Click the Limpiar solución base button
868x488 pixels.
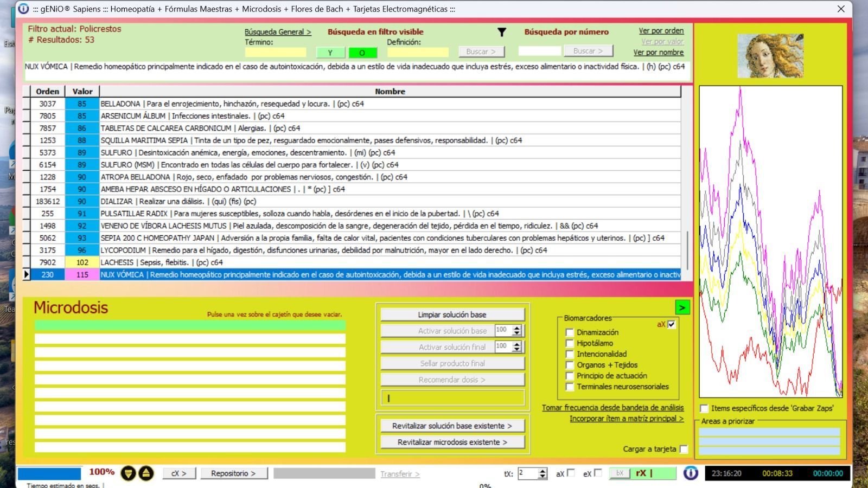pyautogui.click(x=452, y=314)
